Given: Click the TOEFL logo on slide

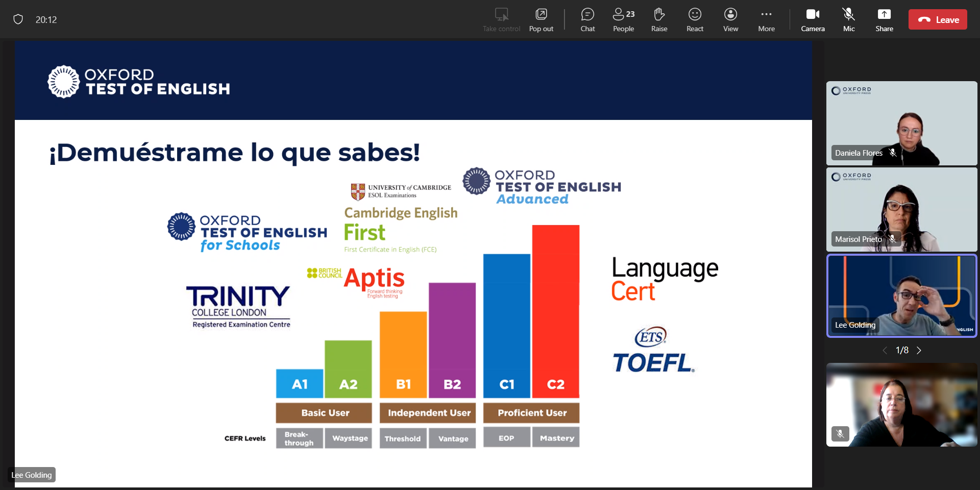Looking at the screenshot, I should click(653, 350).
